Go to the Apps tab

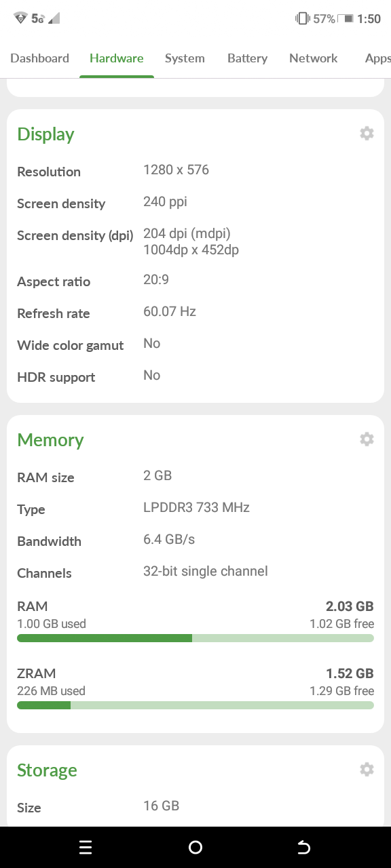pos(377,58)
